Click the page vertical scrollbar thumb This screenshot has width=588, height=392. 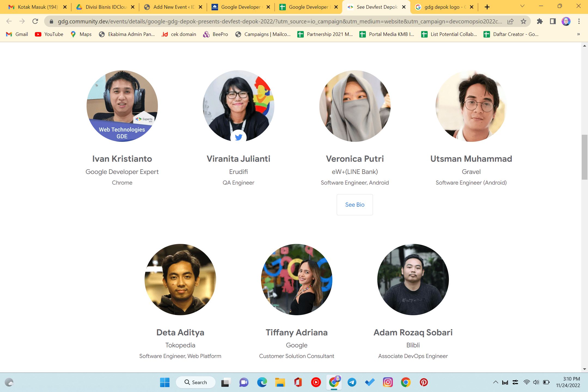coord(584,157)
